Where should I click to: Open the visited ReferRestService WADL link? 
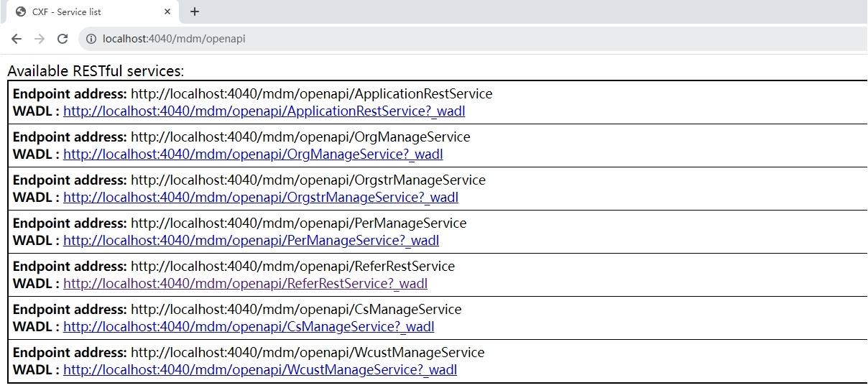click(x=245, y=284)
